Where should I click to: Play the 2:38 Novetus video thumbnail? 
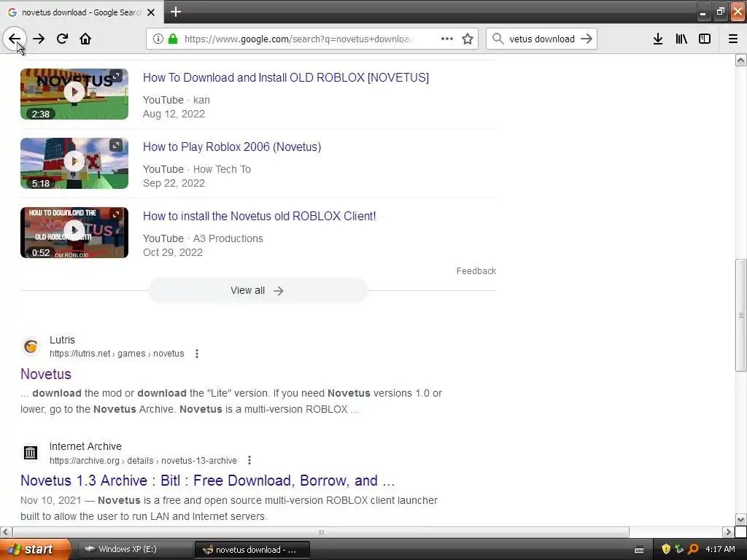[x=74, y=94]
